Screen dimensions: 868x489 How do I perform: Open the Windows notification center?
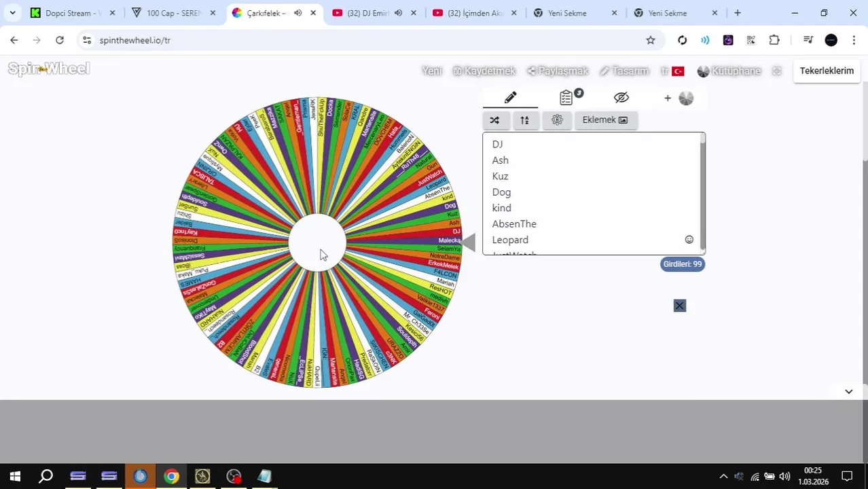[847, 476]
